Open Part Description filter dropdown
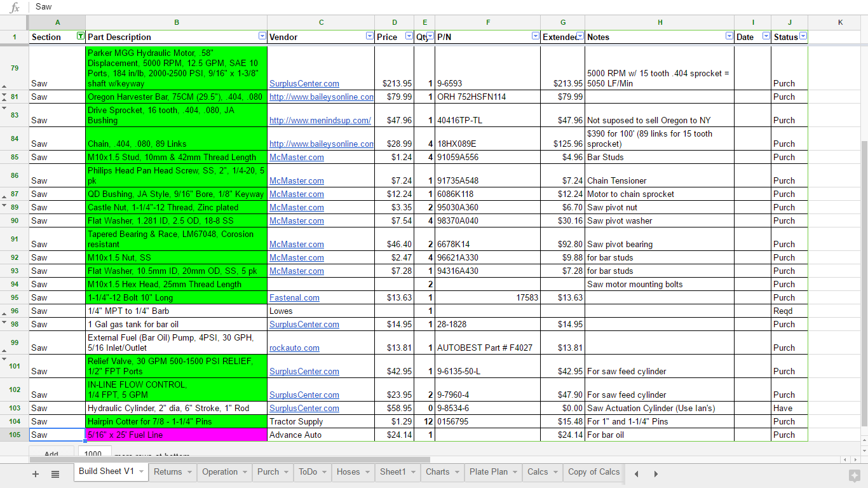Viewport: 868px width, 488px height. tap(262, 36)
